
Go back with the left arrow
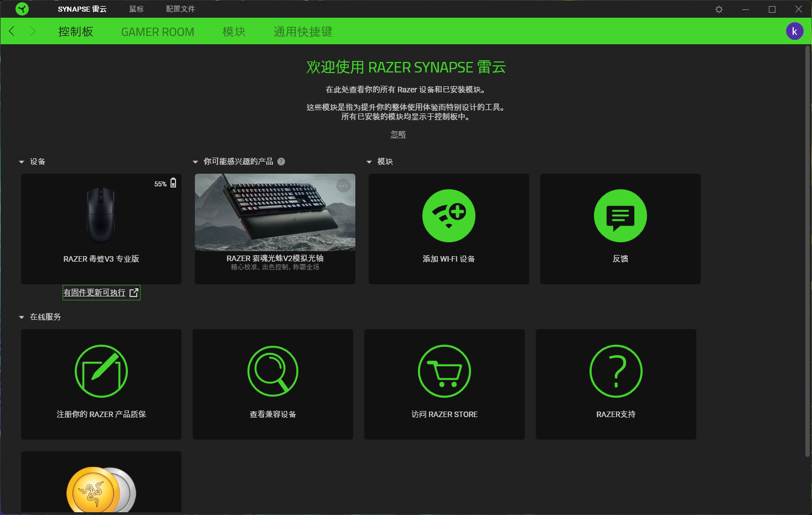point(12,31)
